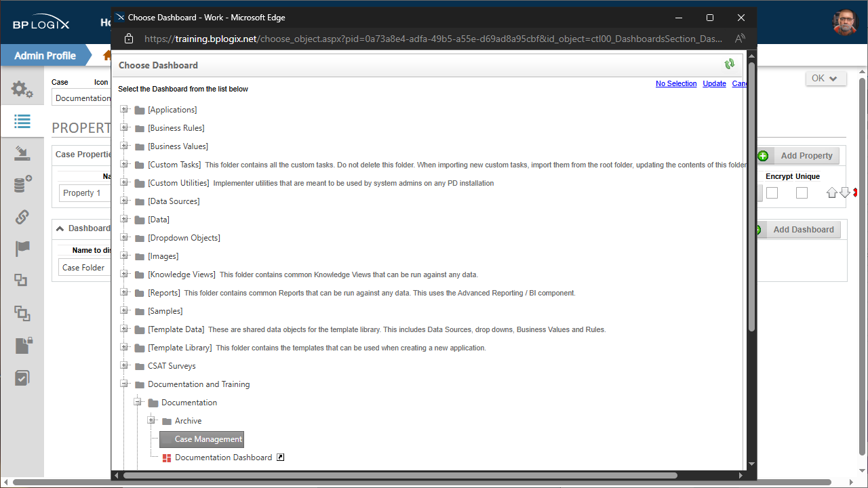868x488 pixels.
Task: Expand the [Knowledge Views] folder node
Action: [124, 274]
